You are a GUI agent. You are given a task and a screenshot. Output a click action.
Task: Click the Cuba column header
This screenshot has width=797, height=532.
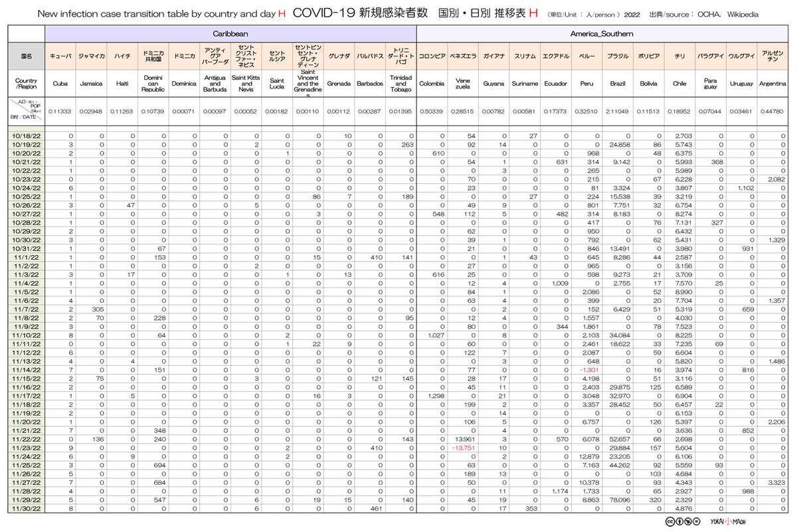tap(60, 84)
